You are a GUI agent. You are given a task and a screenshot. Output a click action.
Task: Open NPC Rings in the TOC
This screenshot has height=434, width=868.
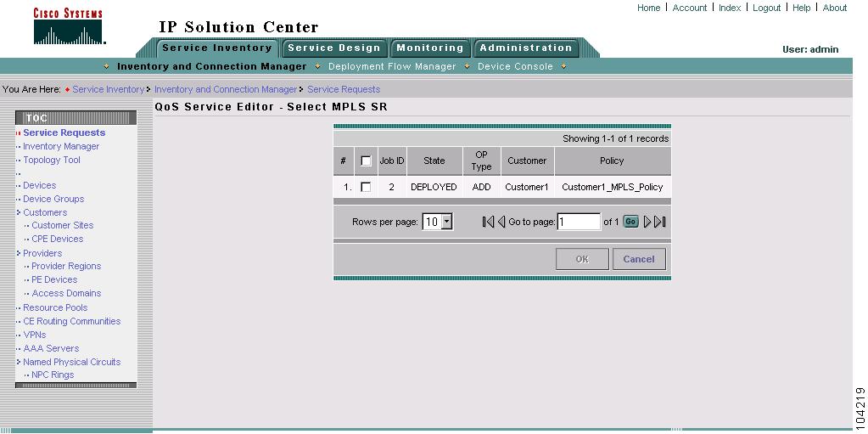[53, 375]
